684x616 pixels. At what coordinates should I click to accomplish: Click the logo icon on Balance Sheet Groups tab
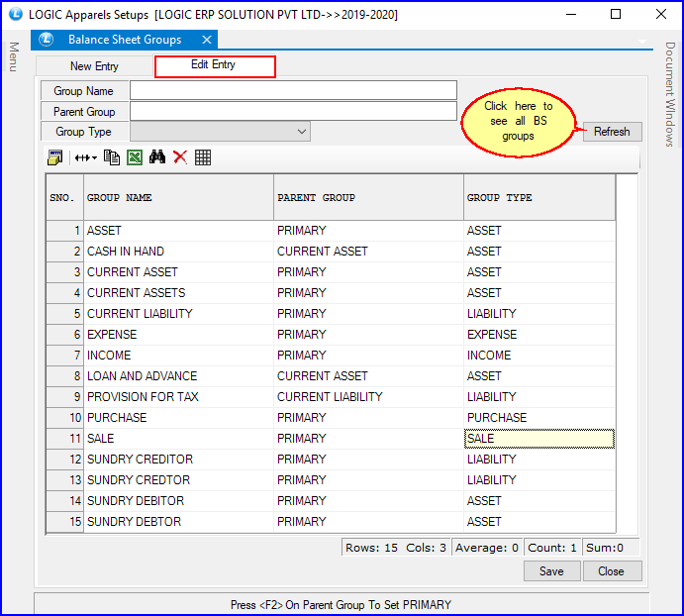(47, 40)
